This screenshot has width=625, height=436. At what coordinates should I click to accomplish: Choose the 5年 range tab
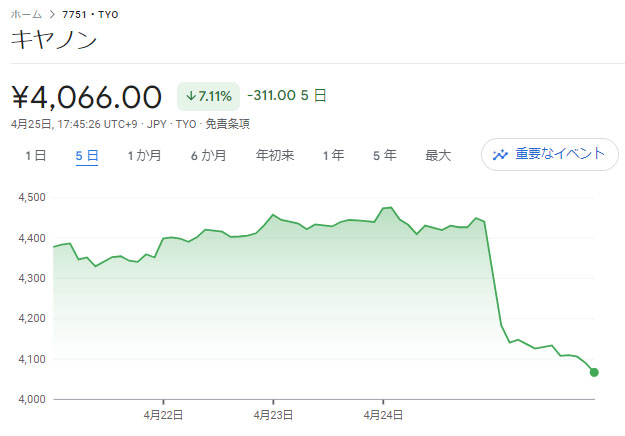click(x=384, y=155)
